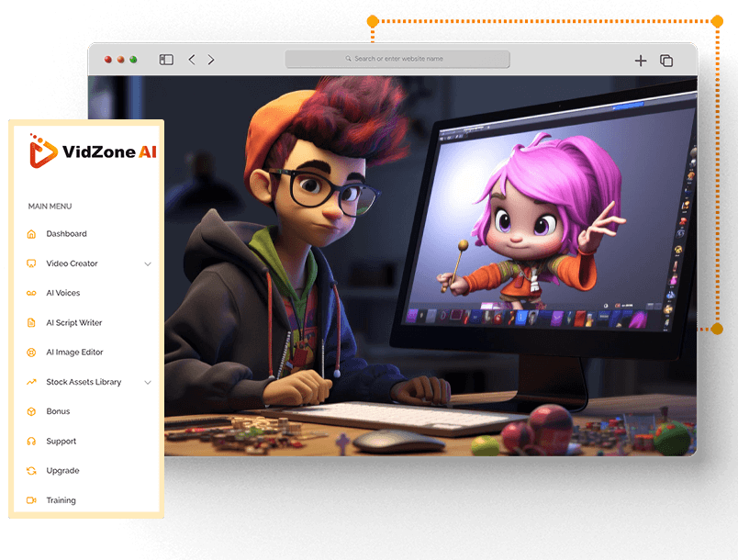Click the red close window button

[108, 60]
